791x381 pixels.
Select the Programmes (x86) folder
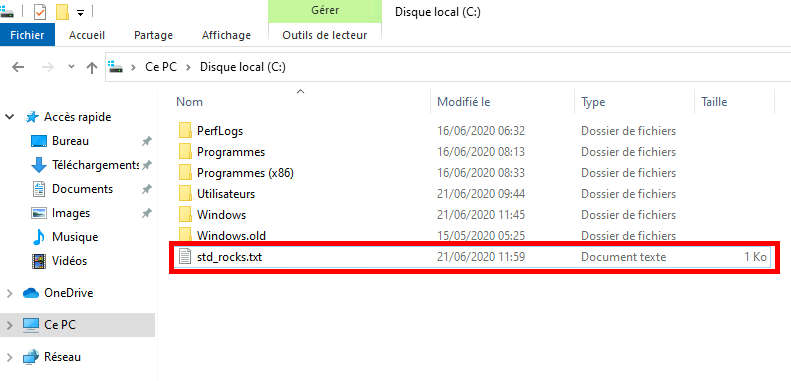click(x=245, y=173)
